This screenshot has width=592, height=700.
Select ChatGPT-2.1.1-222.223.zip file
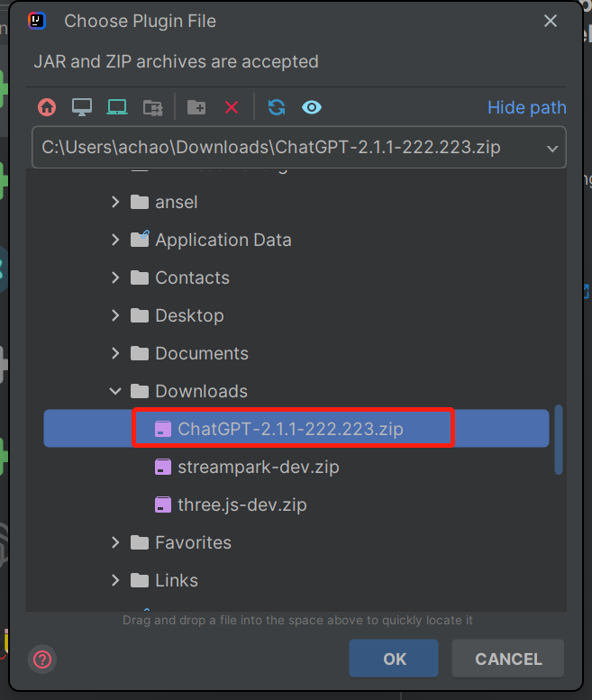click(290, 429)
